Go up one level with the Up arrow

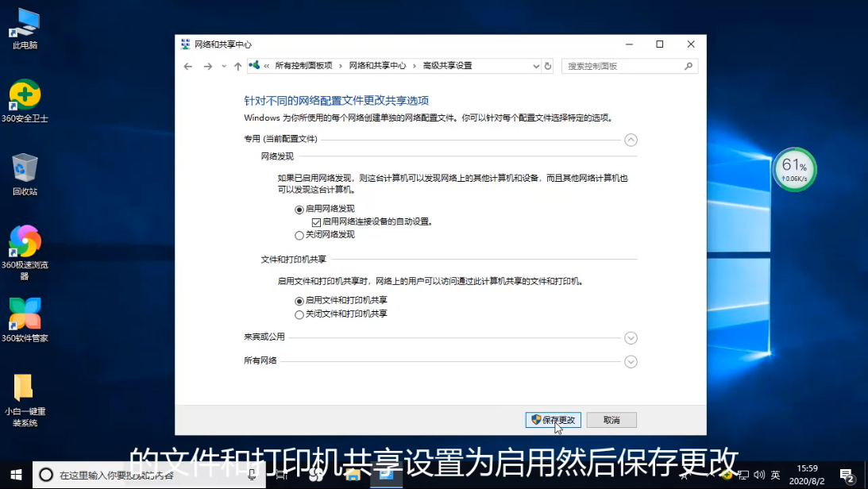click(x=237, y=67)
